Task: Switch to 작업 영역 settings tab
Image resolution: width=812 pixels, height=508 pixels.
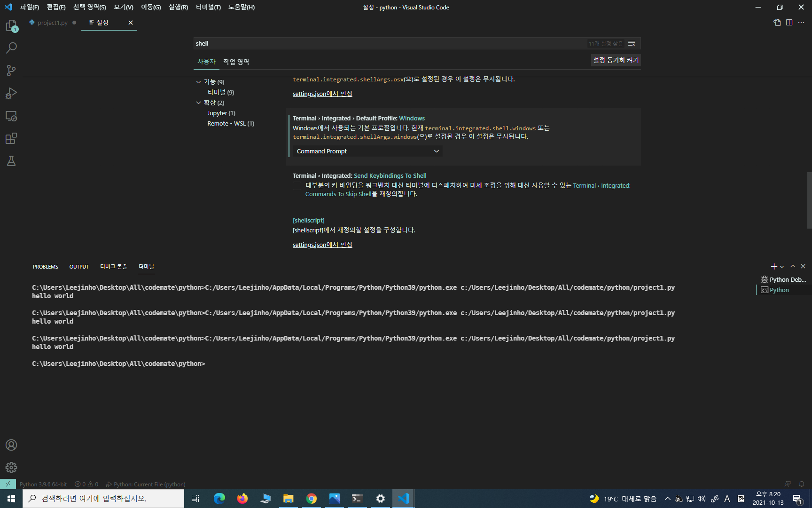Action: pyautogui.click(x=236, y=62)
